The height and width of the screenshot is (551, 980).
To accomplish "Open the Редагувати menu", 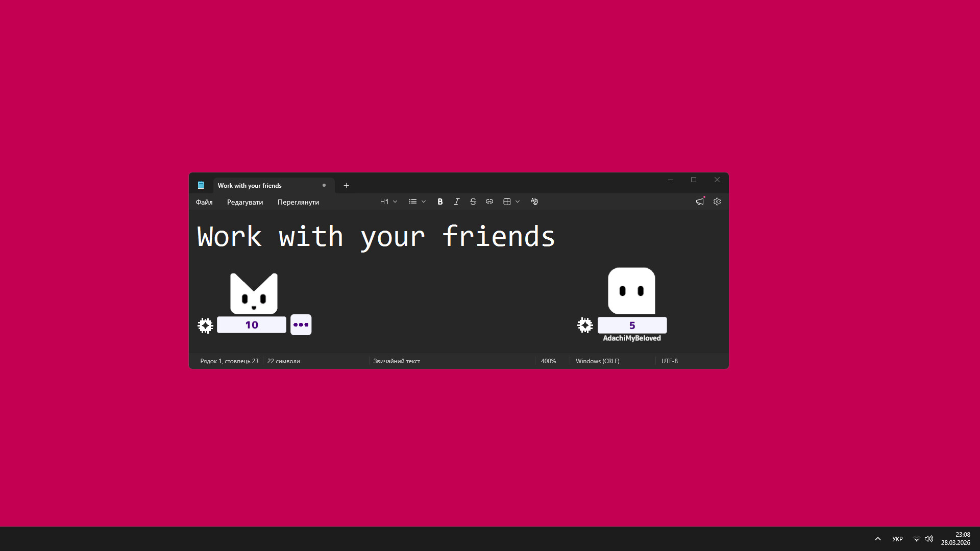I will (245, 202).
